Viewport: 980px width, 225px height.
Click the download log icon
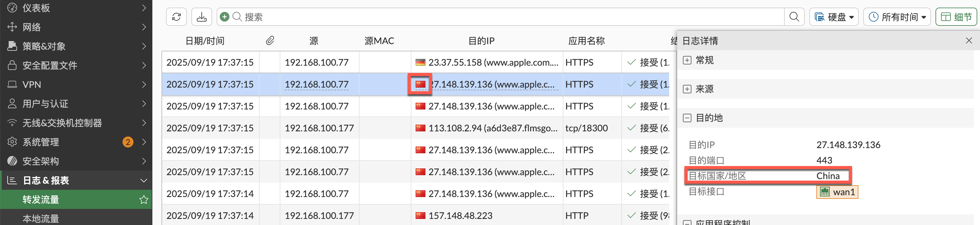coord(202,17)
